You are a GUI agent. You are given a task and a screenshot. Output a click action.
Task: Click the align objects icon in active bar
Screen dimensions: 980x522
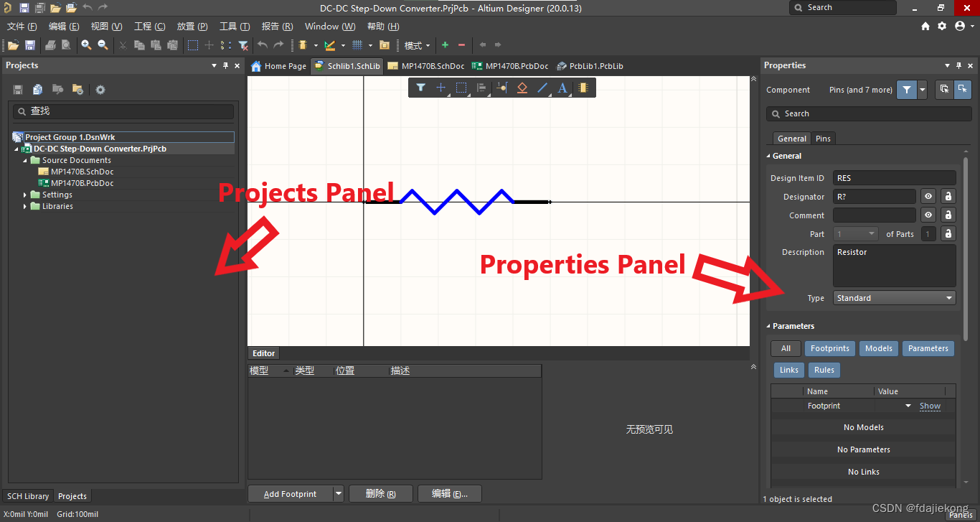(x=481, y=88)
